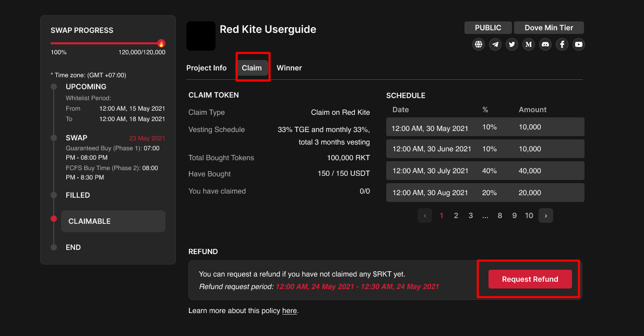Select schedule page 10
Viewport: 644px width, 336px height.
click(529, 215)
